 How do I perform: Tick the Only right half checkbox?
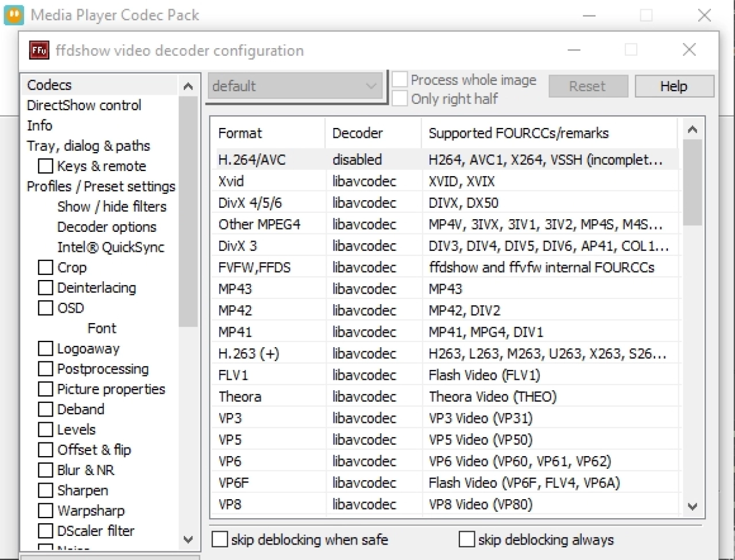(x=400, y=99)
